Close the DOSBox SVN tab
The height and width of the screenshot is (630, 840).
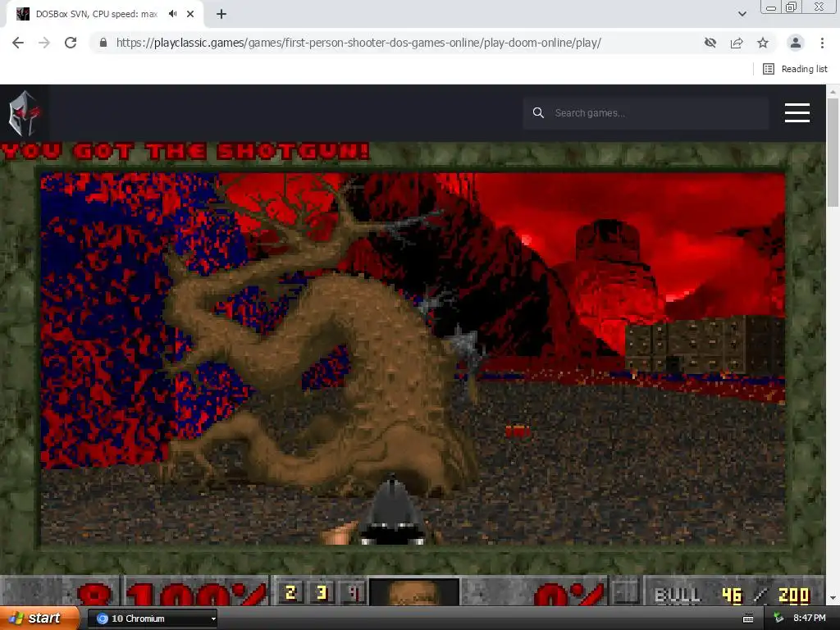coord(190,14)
